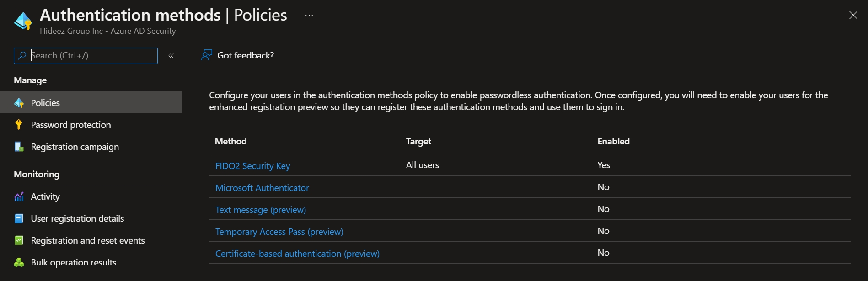This screenshot has height=281, width=868.
Task: Open the ellipsis more options menu
Action: [x=309, y=15]
